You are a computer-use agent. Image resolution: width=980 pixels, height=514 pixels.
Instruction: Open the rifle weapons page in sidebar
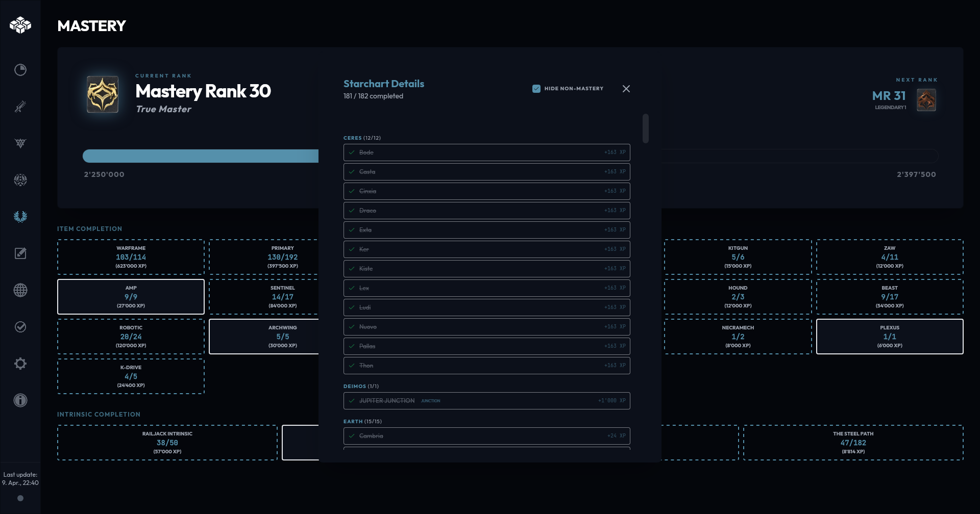(20, 107)
